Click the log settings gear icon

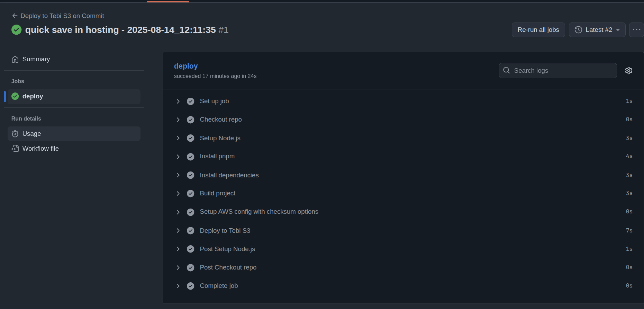pos(628,71)
